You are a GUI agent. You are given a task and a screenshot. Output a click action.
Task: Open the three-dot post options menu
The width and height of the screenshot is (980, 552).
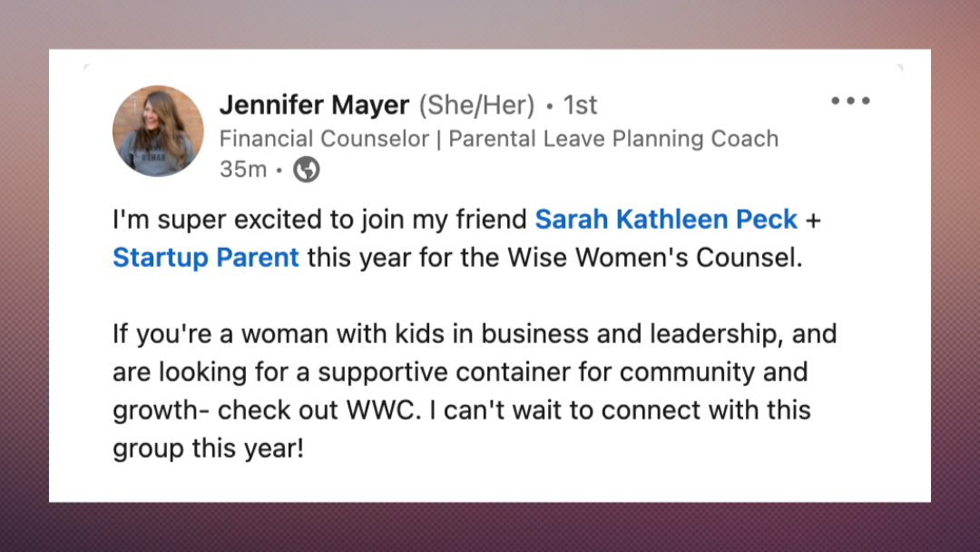tap(850, 101)
